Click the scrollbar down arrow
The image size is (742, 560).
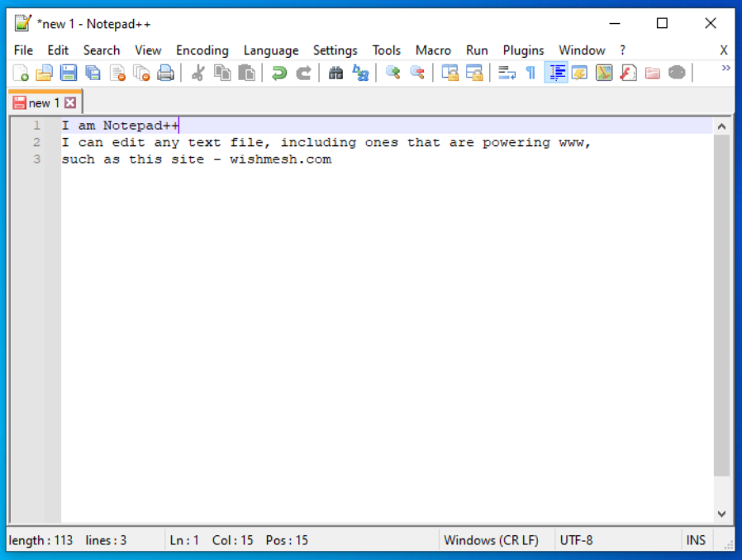point(721,514)
